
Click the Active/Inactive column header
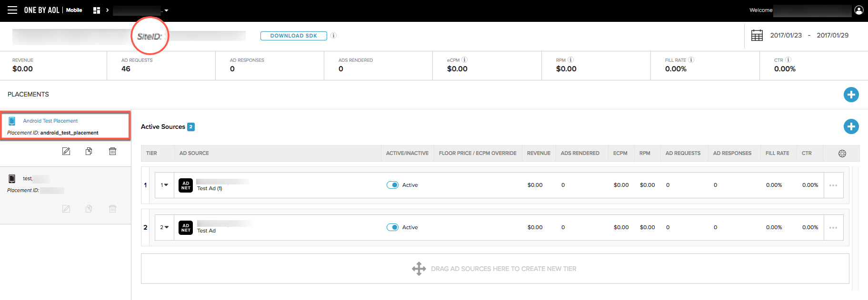407,153
